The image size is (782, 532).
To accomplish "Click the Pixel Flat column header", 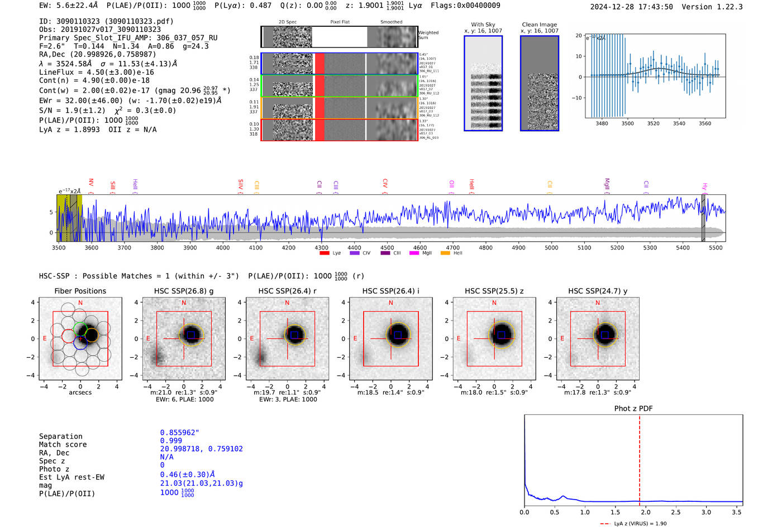I will (340, 22).
